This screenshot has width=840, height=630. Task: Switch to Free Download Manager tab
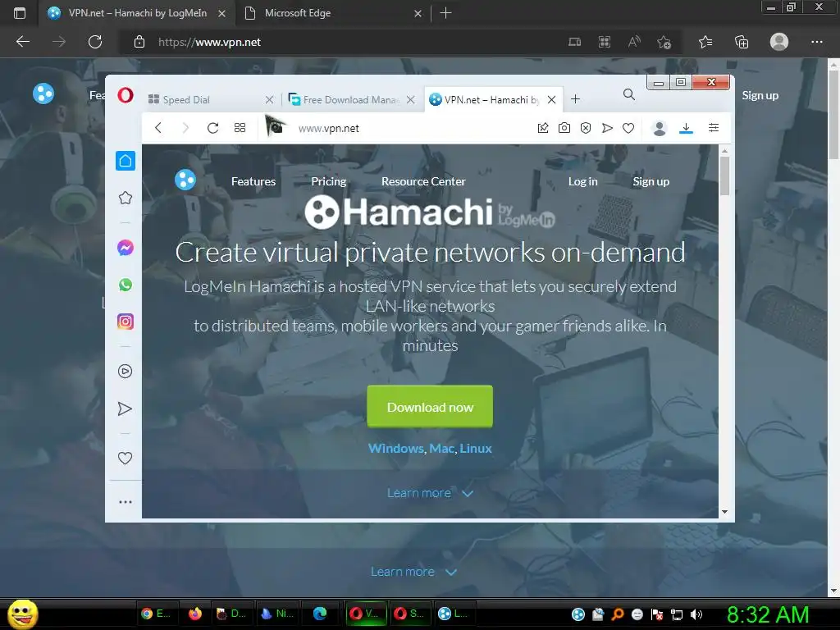pyautogui.click(x=351, y=99)
